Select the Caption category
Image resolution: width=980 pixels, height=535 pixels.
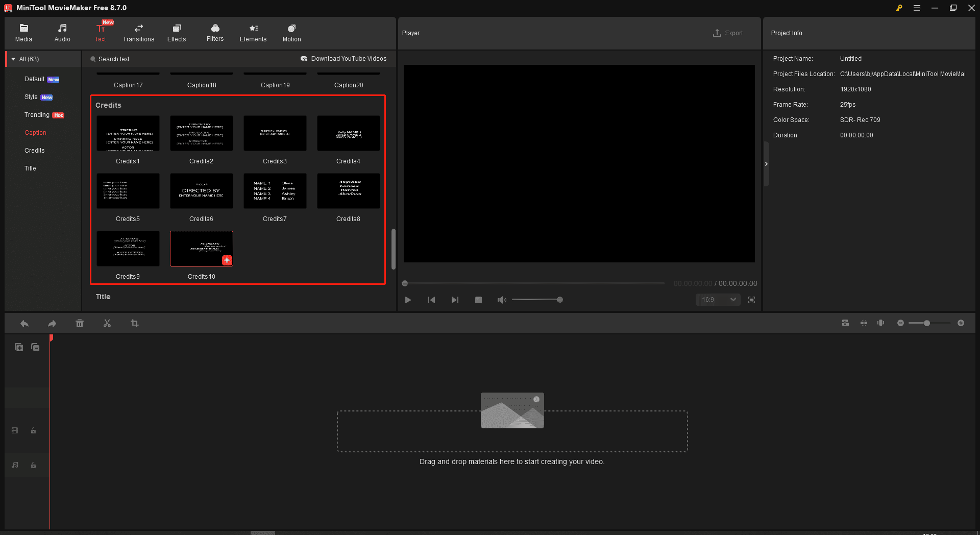(35, 133)
